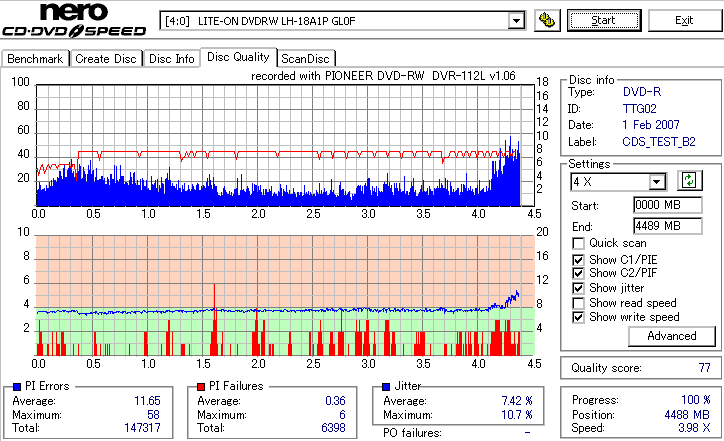Uncheck Show write speed option
The width and height of the screenshot is (724, 441).
578,317
